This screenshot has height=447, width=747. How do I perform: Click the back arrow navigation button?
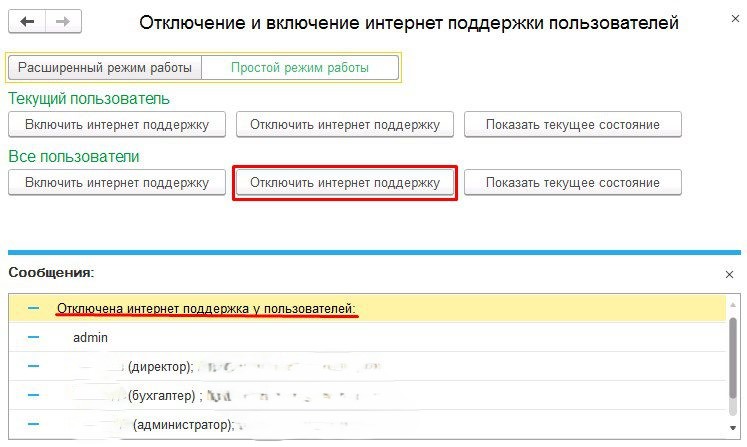(27, 21)
